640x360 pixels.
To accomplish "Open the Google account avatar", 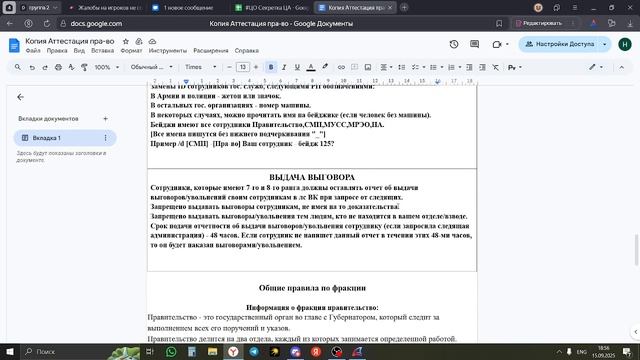I will (x=625, y=44).
